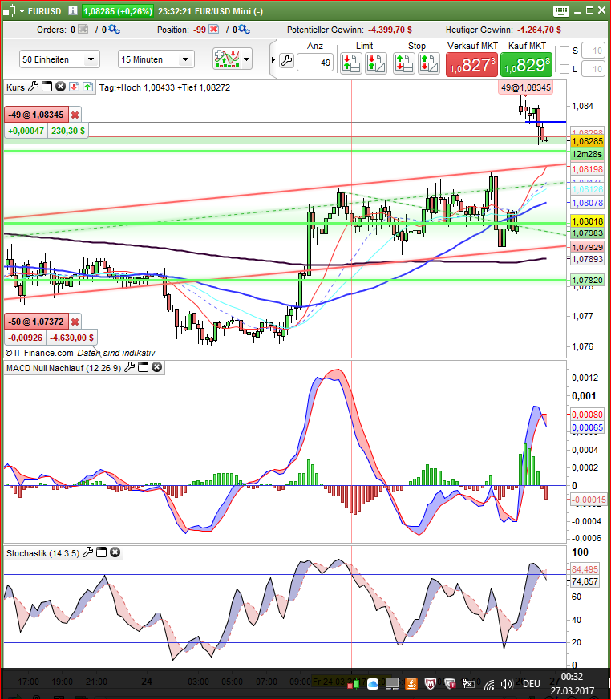
Task: Place a buy Limit order icon
Action: (x=375, y=63)
